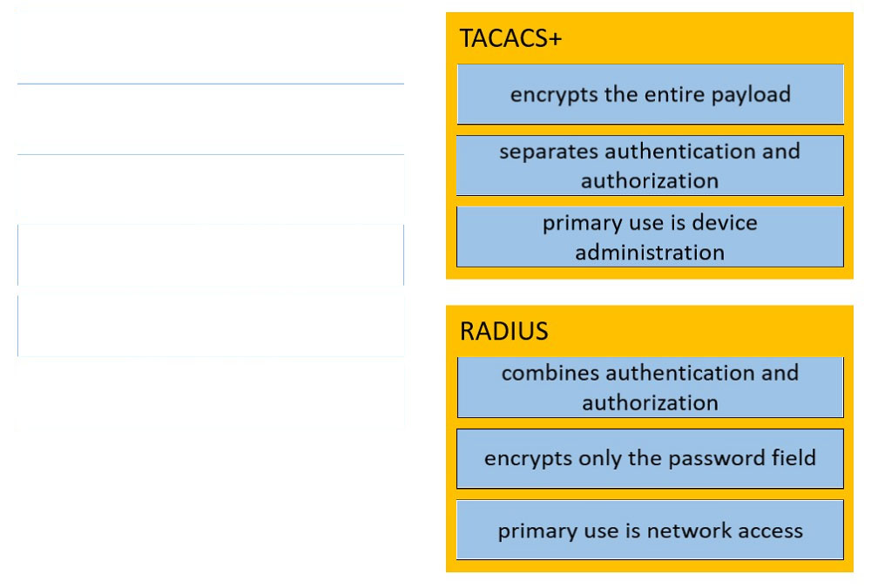
Task: Select the second empty slot between the lines
Action: coord(211,119)
